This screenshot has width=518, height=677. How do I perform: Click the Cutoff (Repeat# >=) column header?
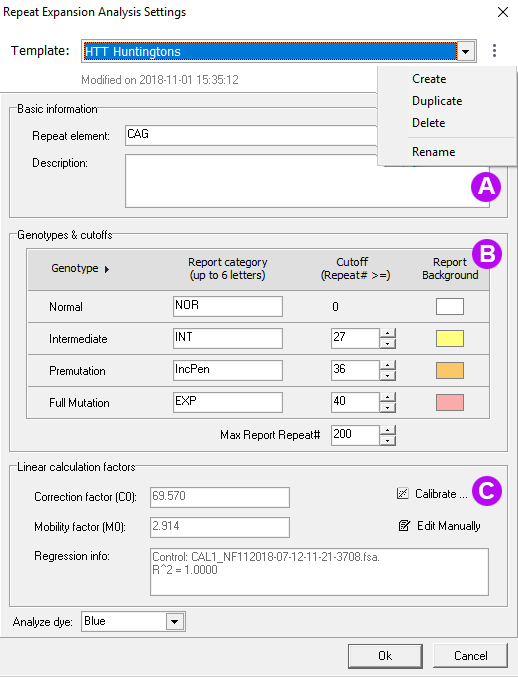pos(355,269)
